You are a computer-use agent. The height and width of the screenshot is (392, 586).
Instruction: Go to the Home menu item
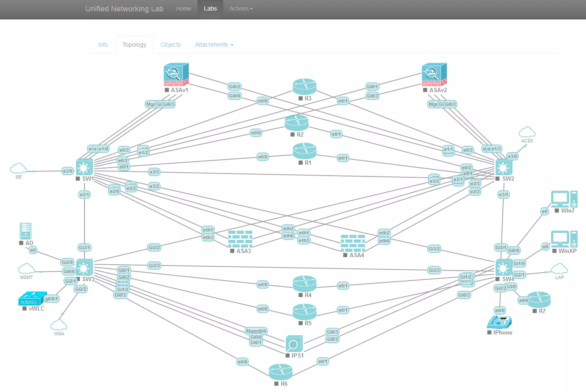pos(184,8)
